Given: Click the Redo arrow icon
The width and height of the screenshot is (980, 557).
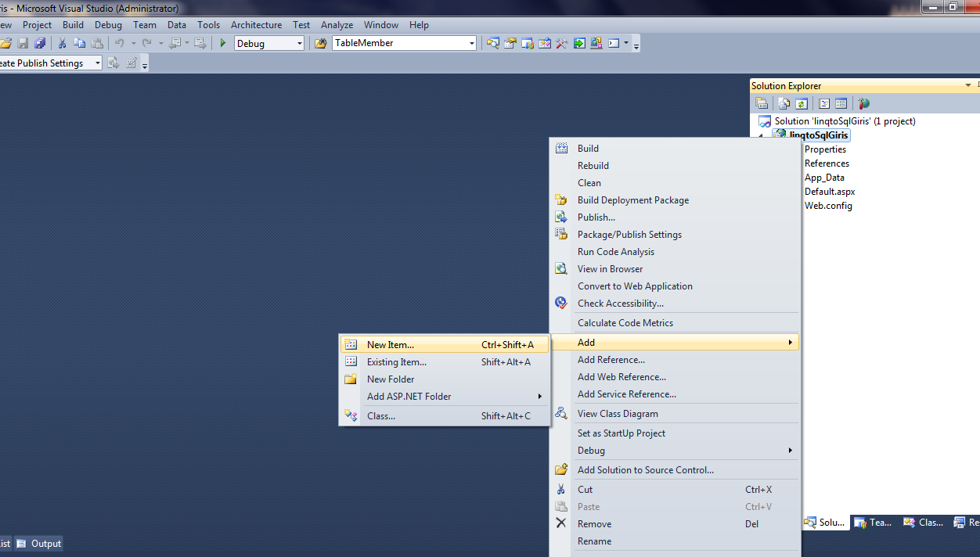Looking at the screenshot, I should click(x=146, y=43).
